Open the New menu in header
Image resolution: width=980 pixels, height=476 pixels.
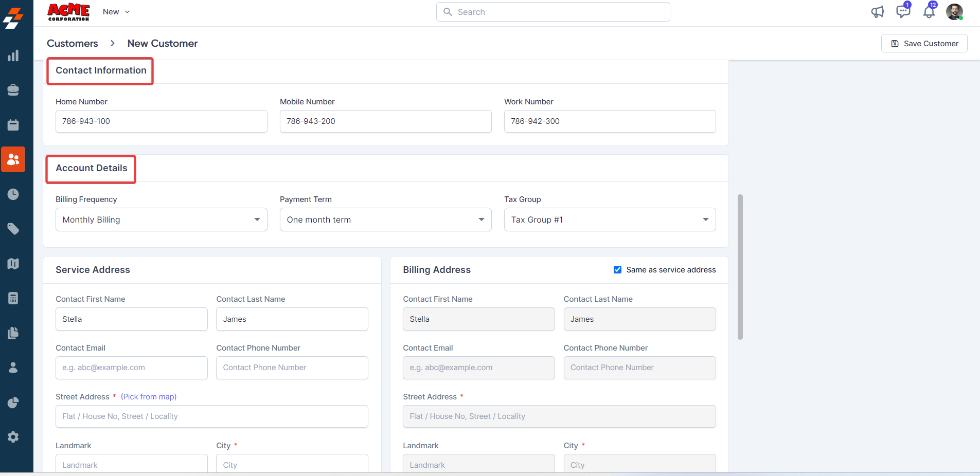pyautogui.click(x=116, y=12)
